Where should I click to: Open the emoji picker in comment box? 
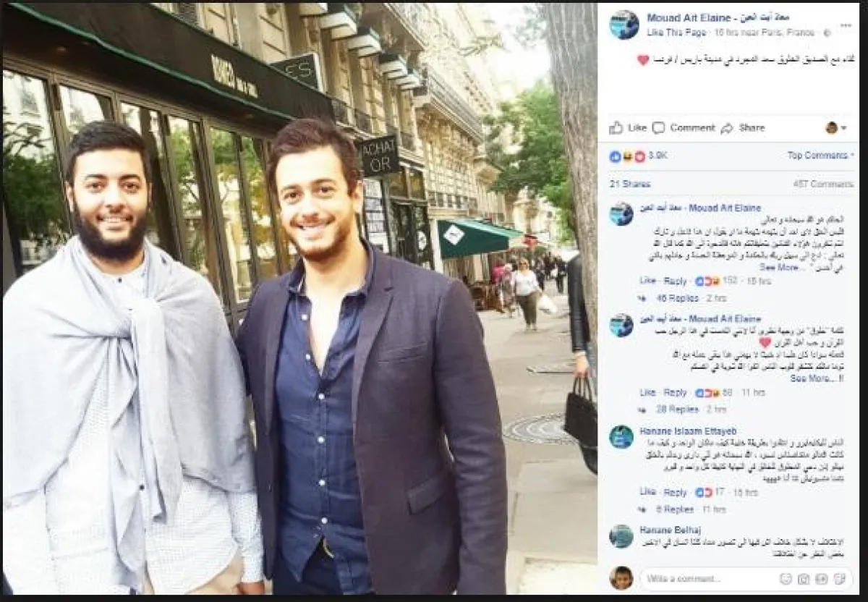[x=786, y=579]
